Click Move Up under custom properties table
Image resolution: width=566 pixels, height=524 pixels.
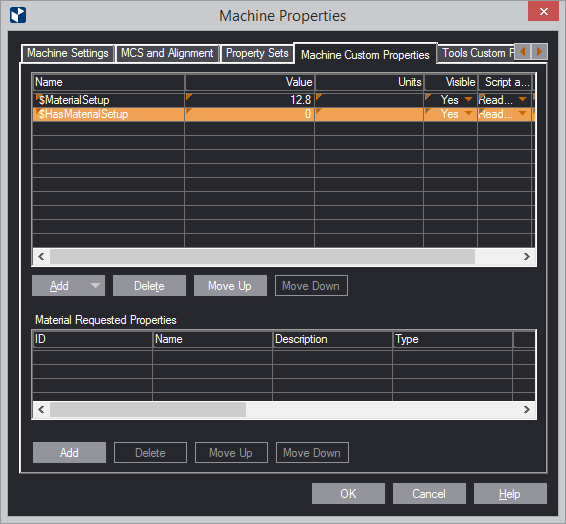click(230, 286)
